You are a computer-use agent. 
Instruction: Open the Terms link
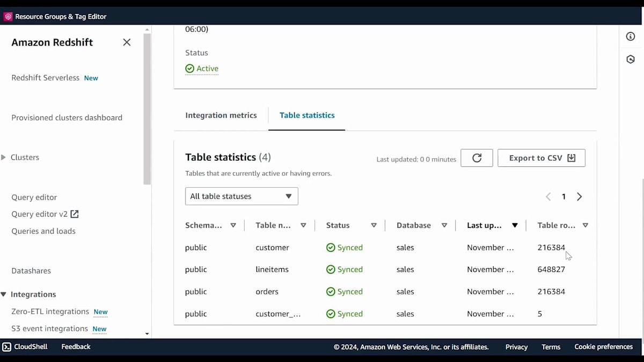coord(551,347)
